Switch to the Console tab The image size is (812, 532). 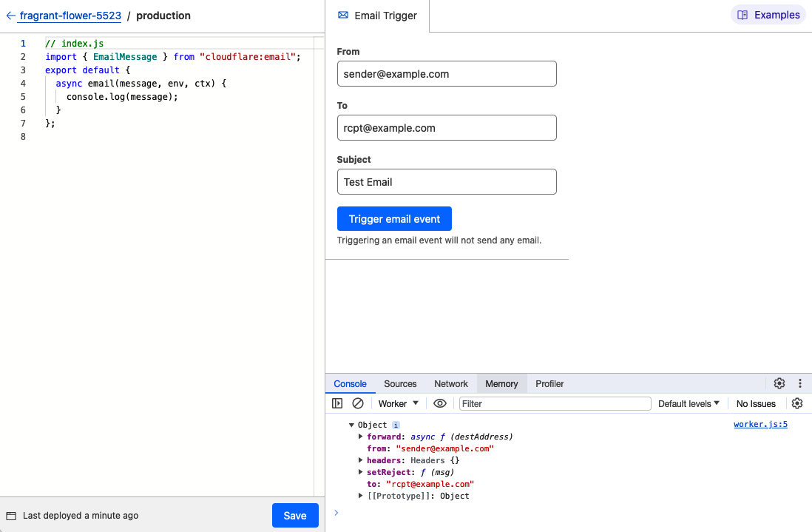tap(350, 384)
